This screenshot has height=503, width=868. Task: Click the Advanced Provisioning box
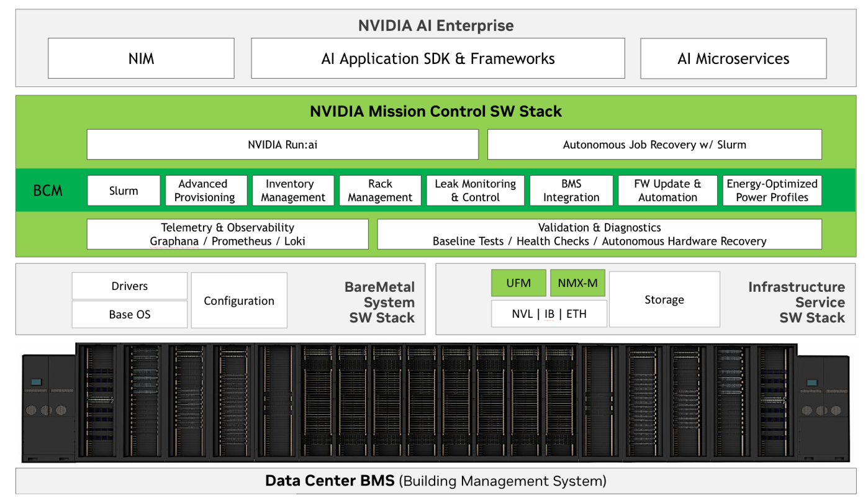pos(206,191)
